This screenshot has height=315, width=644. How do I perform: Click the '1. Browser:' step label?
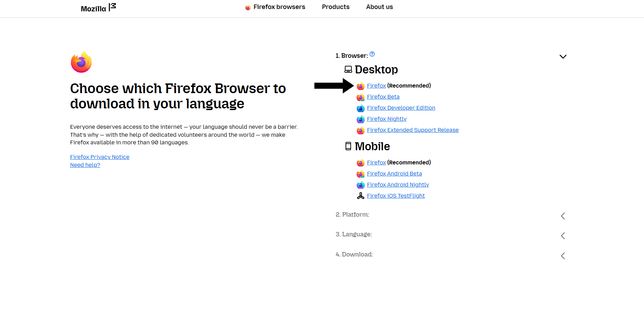352,56
